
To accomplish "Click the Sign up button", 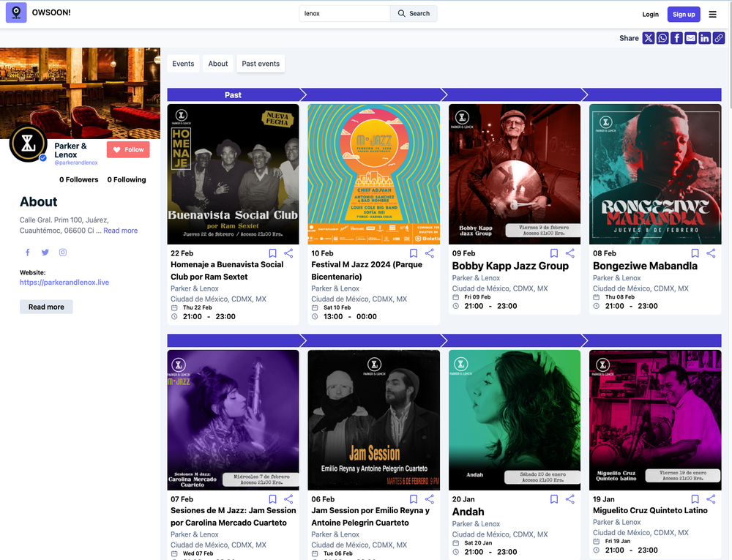I will 683,14.
